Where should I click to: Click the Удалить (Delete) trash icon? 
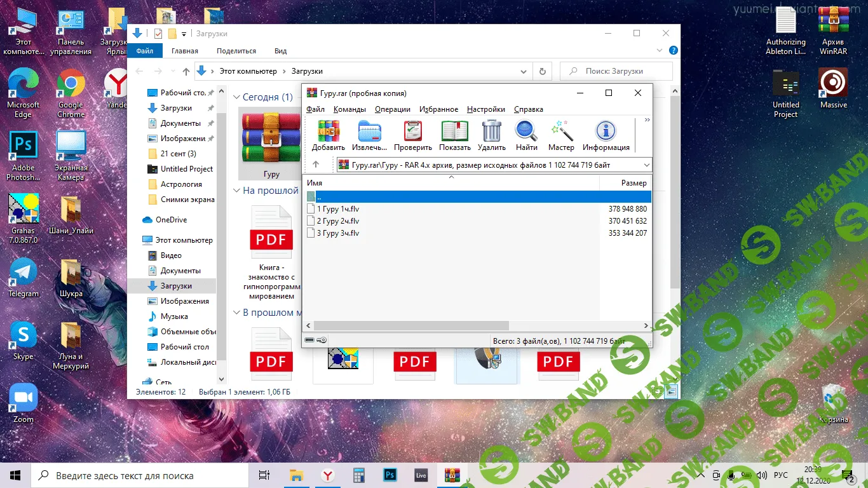pos(491,135)
